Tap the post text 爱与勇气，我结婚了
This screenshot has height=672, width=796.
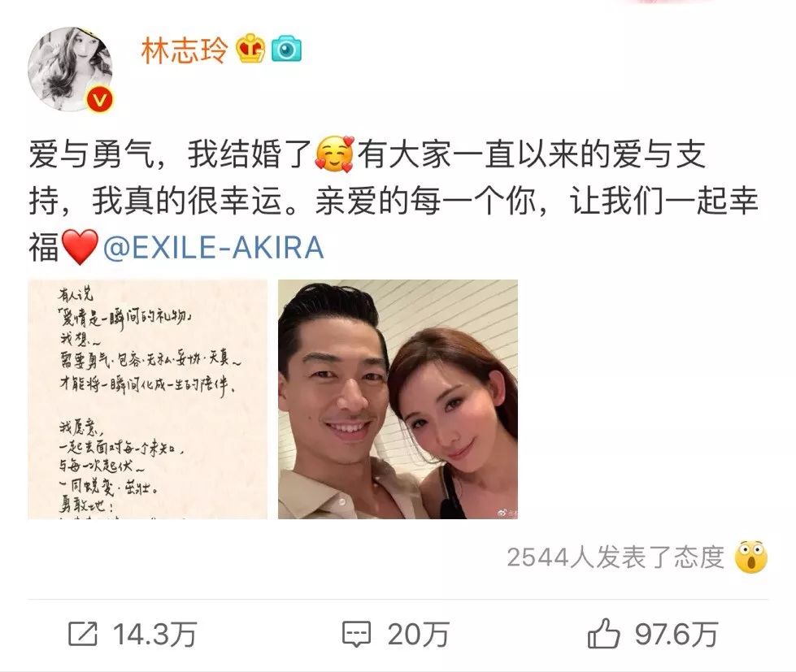click(x=171, y=154)
